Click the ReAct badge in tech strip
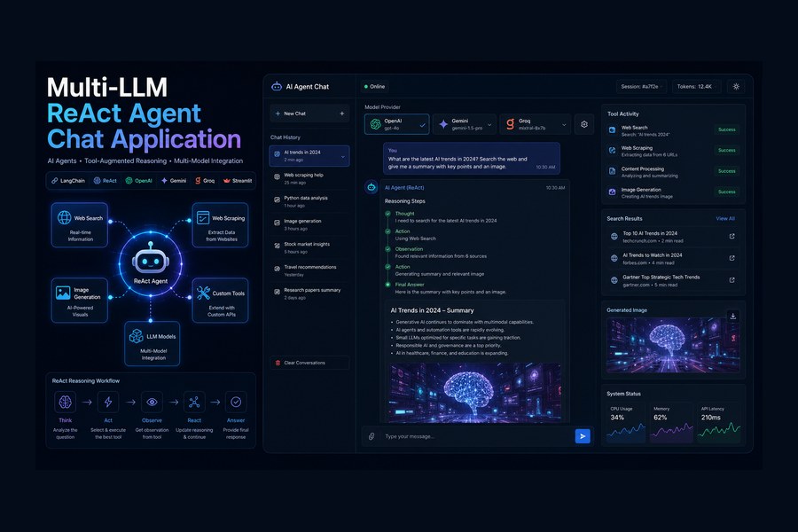The height and width of the screenshot is (532, 798). (x=106, y=181)
